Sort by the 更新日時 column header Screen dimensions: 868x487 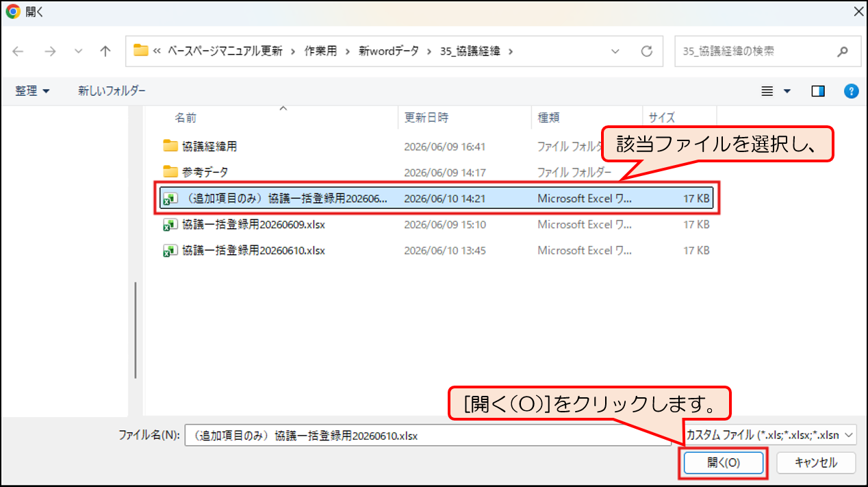coord(426,118)
